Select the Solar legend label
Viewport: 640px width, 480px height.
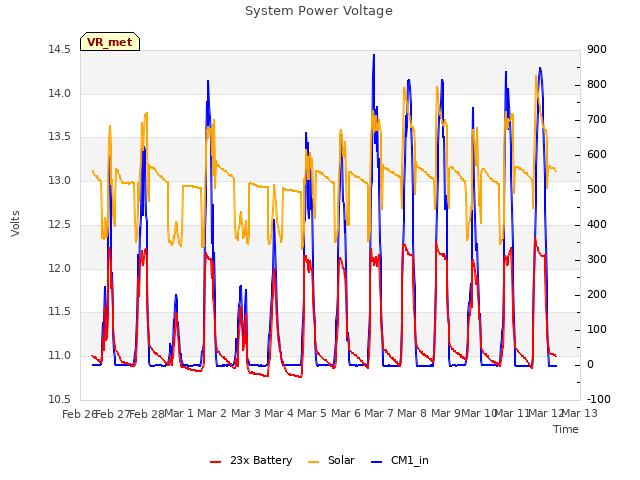341,460
